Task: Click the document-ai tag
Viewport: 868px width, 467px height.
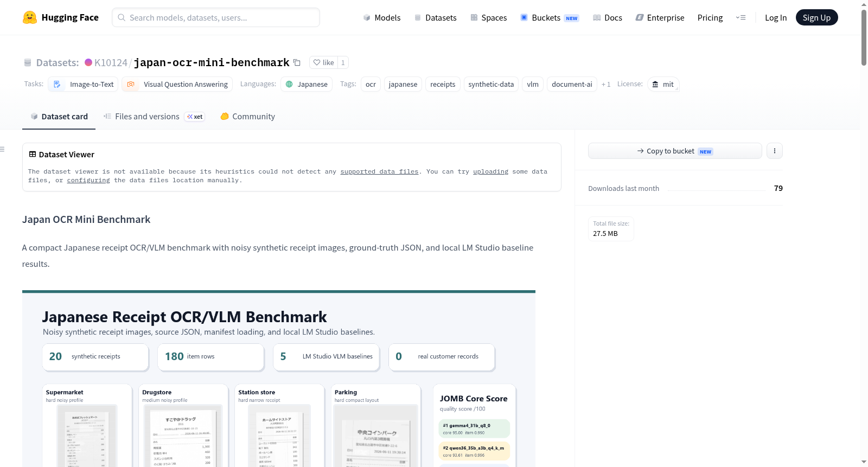Action: [572, 84]
